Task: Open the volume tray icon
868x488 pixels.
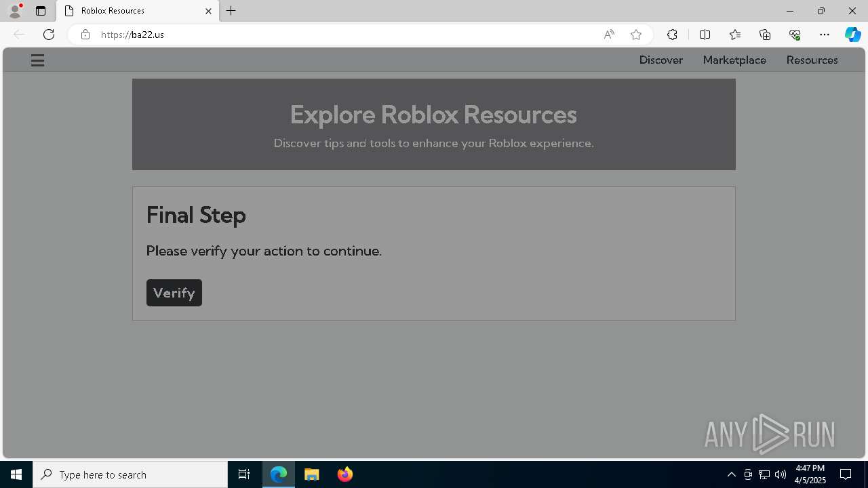Action: pos(781,474)
